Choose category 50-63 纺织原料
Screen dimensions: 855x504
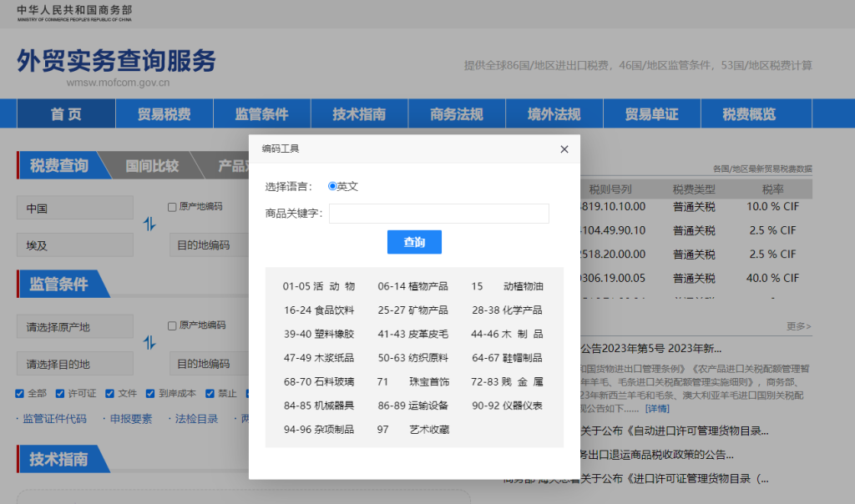412,358
